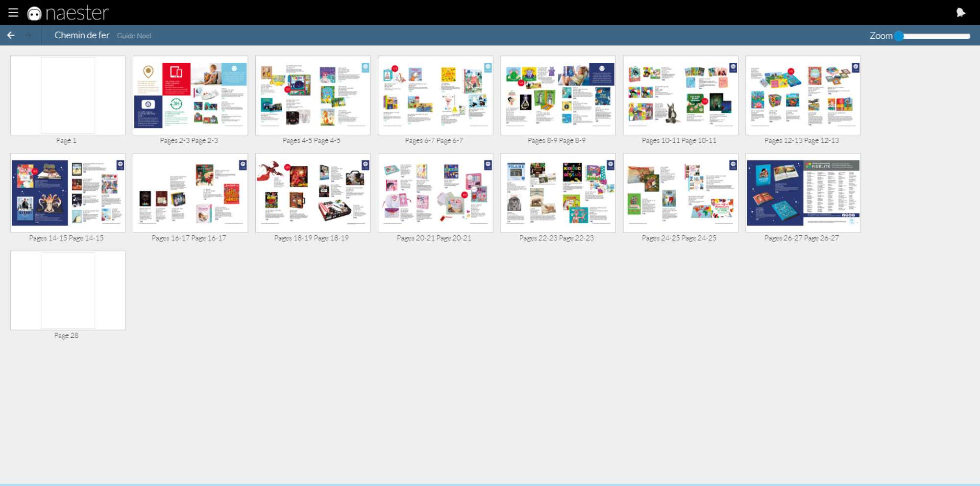This screenshot has width=980, height=486.
Task: Open the Pages 2-3 spread thumbnail
Action: coord(190,95)
